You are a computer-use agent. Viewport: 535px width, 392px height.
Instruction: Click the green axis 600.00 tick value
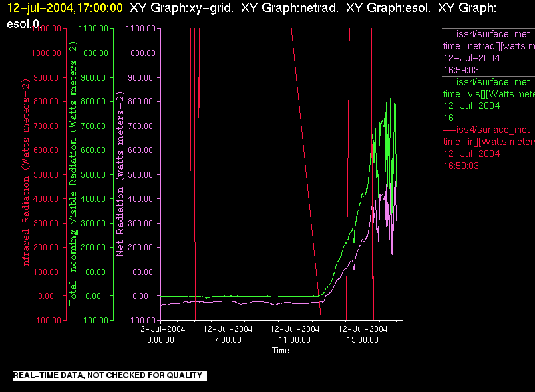pyautogui.click(x=93, y=150)
